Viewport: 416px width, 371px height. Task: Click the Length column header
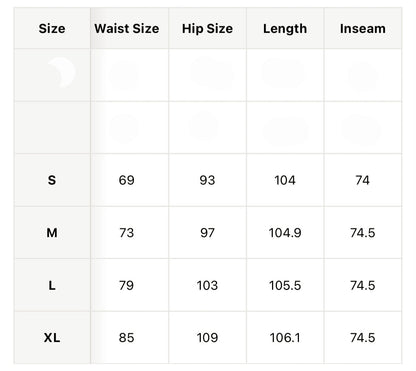[285, 29]
